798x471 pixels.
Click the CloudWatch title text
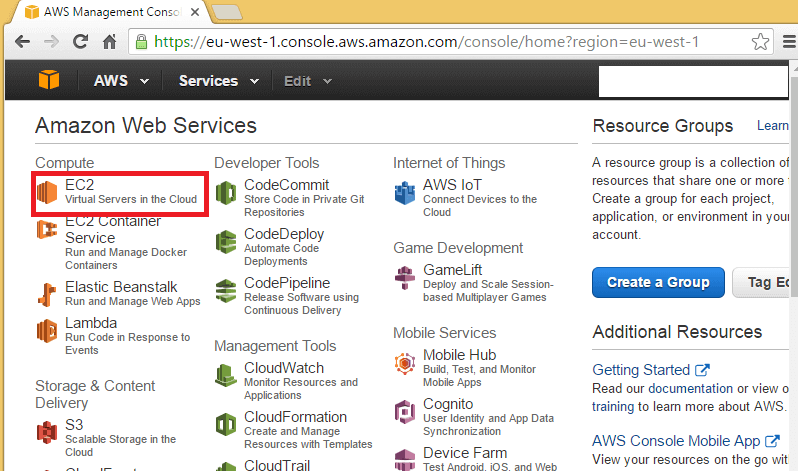(284, 368)
